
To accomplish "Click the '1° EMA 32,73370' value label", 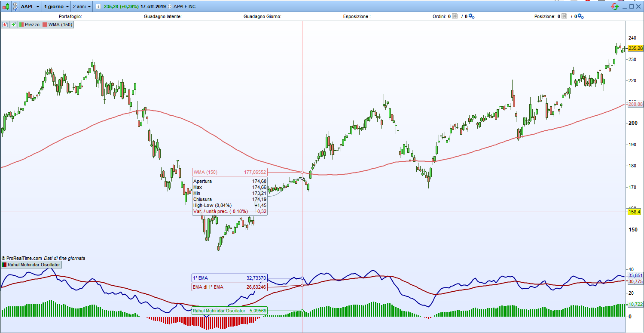I will pos(229,278).
